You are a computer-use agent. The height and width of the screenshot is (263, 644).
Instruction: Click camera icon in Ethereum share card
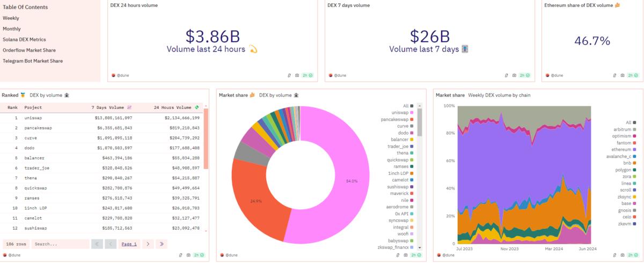(x=623, y=76)
